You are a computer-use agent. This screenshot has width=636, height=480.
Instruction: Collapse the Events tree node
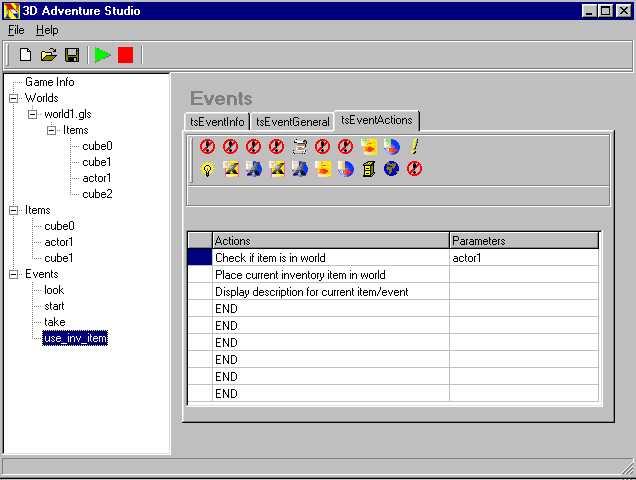coord(14,274)
